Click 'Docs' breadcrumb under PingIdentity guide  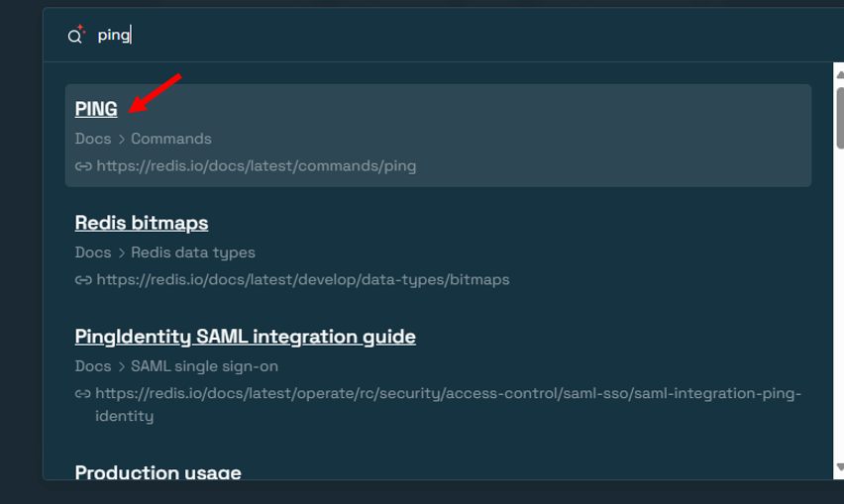tap(93, 366)
